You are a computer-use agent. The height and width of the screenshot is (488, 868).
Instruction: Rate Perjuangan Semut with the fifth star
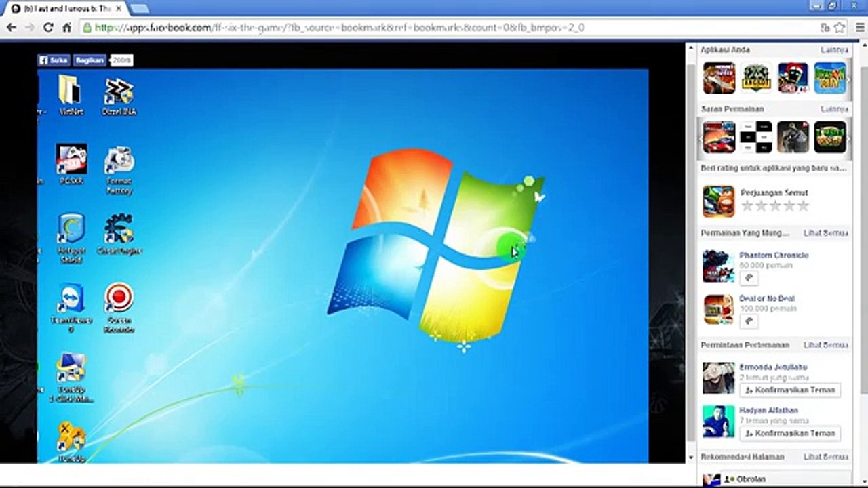click(804, 206)
